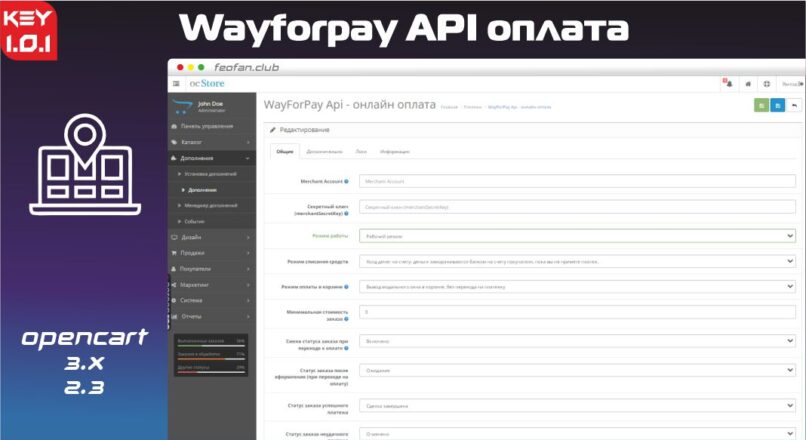The width and height of the screenshot is (806, 440).
Task: Toggle the hamburger menu in ocStore header
Action: pyautogui.click(x=176, y=84)
